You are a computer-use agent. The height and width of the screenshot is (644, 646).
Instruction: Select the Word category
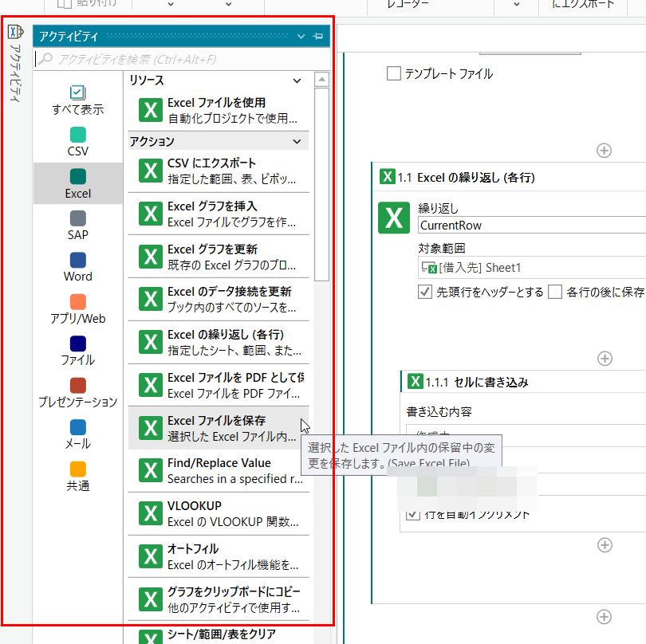click(78, 267)
